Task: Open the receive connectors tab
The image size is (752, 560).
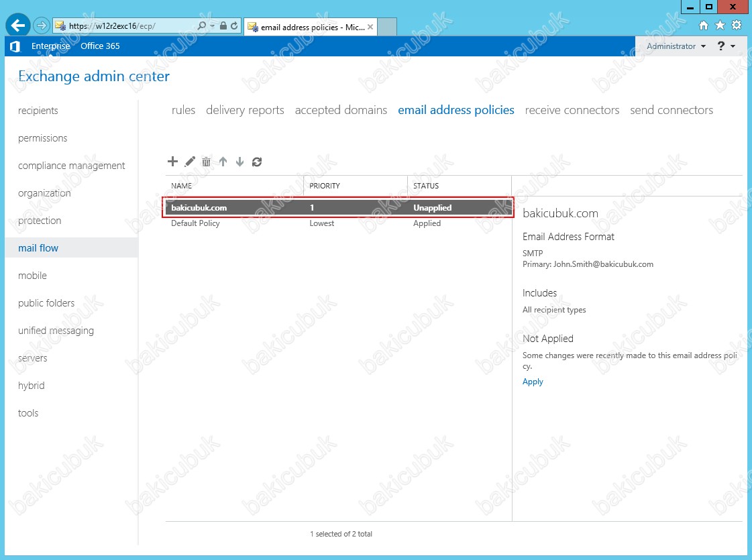Action: click(572, 110)
